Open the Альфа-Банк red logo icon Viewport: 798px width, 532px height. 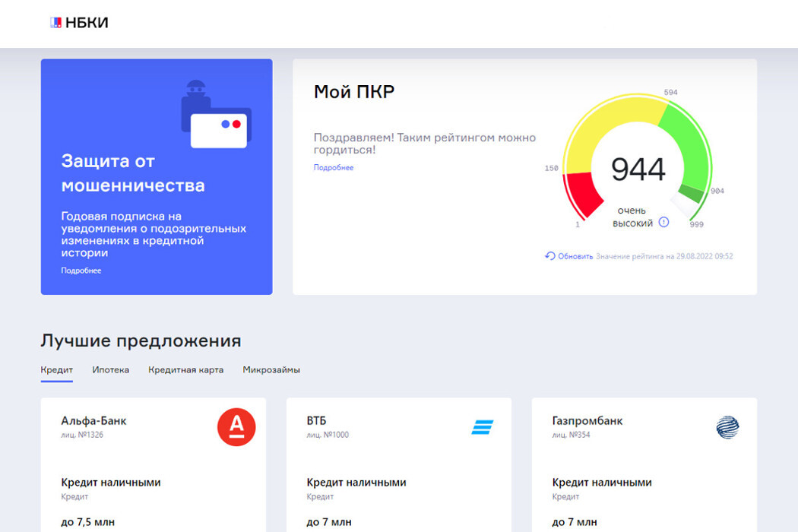[x=236, y=427]
